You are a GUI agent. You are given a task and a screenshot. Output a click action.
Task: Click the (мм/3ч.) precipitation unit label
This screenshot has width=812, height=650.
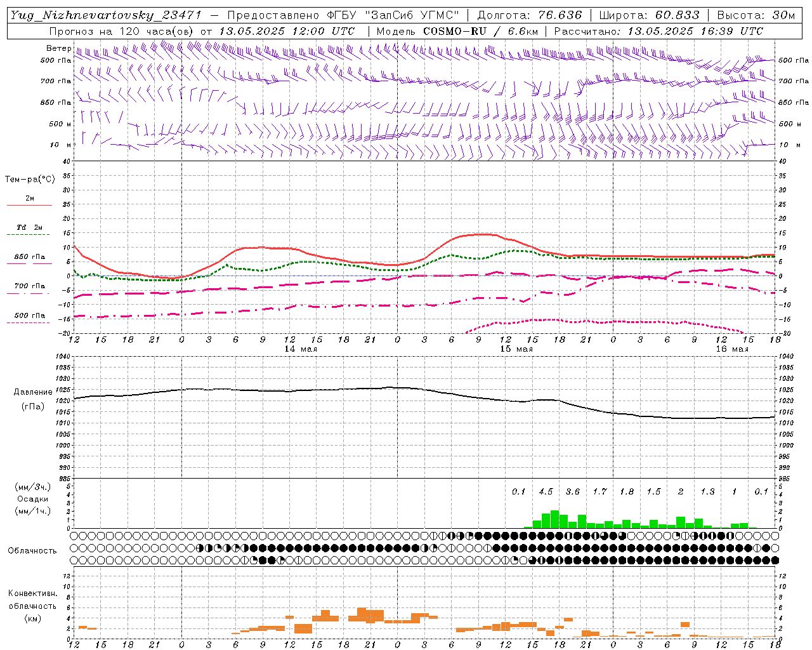tap(32, 487)
